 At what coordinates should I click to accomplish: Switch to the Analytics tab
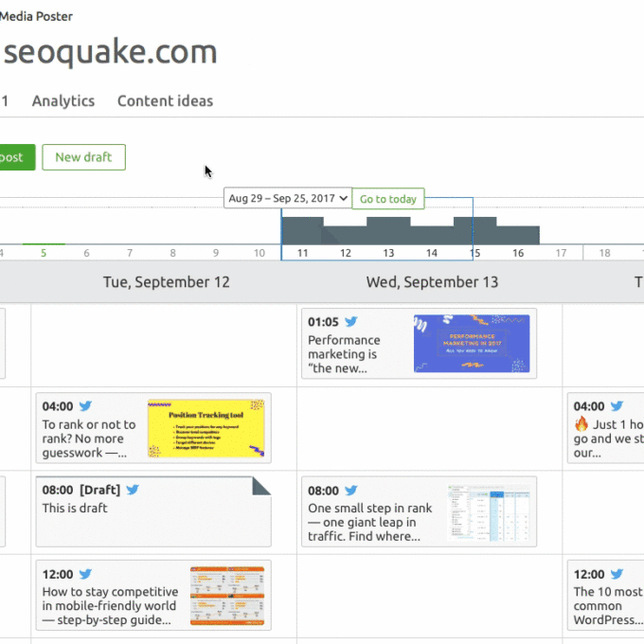click(63, 101)
